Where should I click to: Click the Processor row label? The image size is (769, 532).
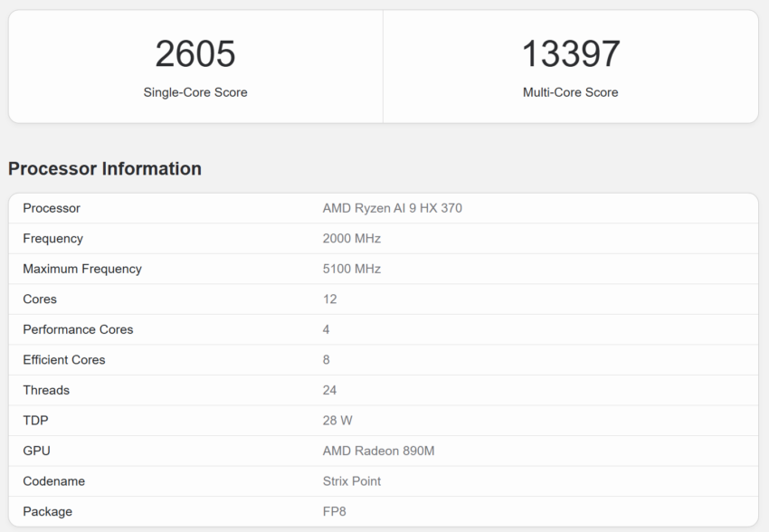[52, 208]
